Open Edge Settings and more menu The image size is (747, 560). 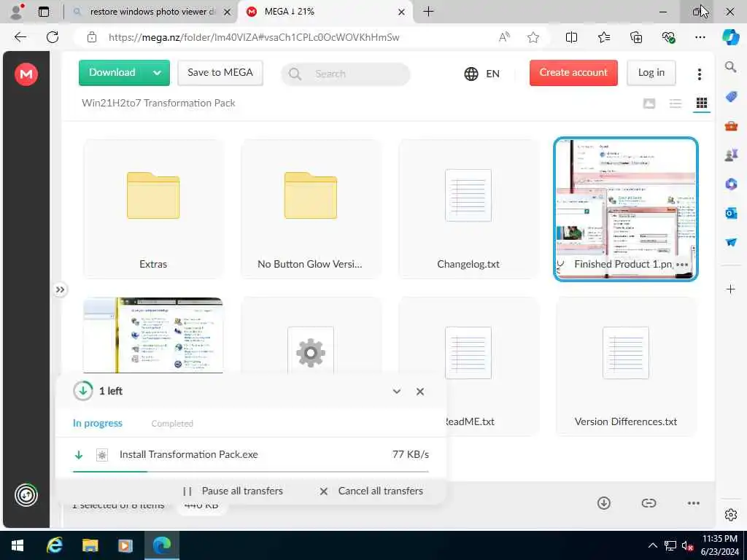[700, 37]
